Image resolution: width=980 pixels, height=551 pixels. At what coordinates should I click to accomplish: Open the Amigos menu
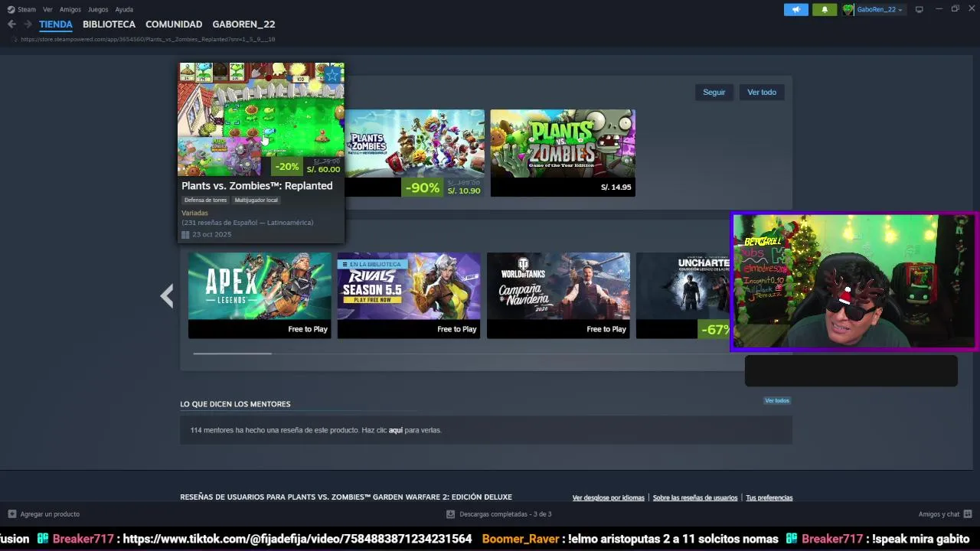coord(70,9)
